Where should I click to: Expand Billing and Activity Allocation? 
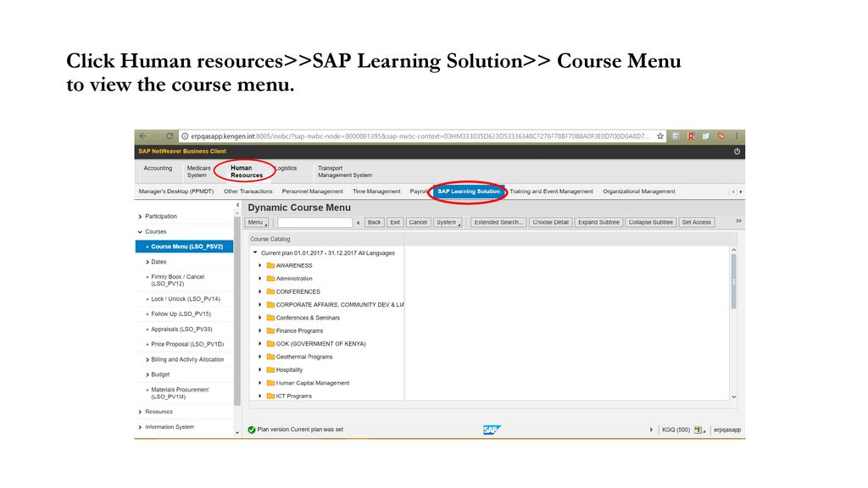tap(147, 359)
